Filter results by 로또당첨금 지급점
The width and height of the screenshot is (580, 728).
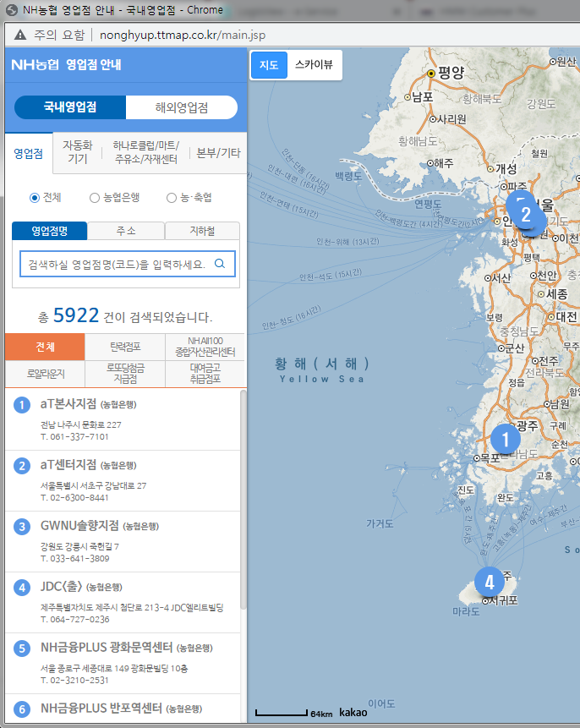125,374
